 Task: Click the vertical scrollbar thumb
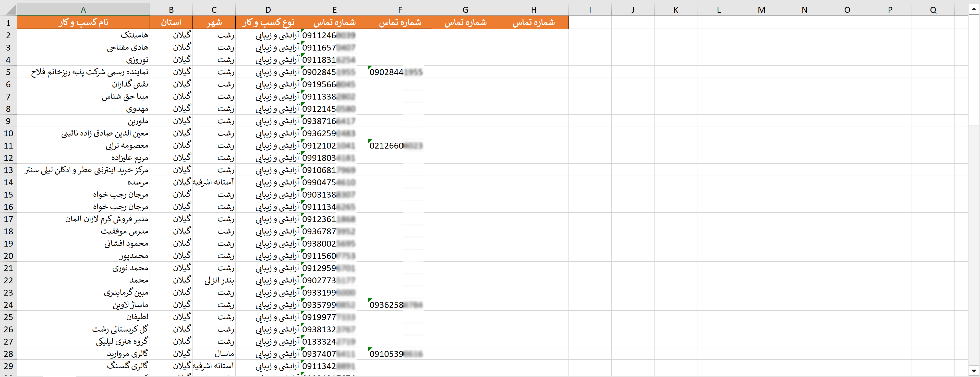click(974, 70)
